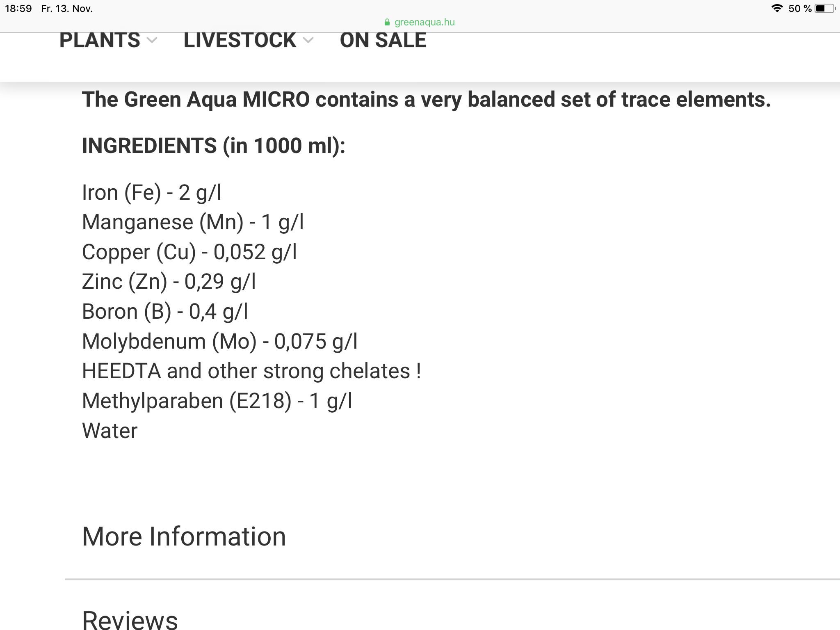
Task: Tap the 50 % battery percentage text
Action: pos(800,9)
